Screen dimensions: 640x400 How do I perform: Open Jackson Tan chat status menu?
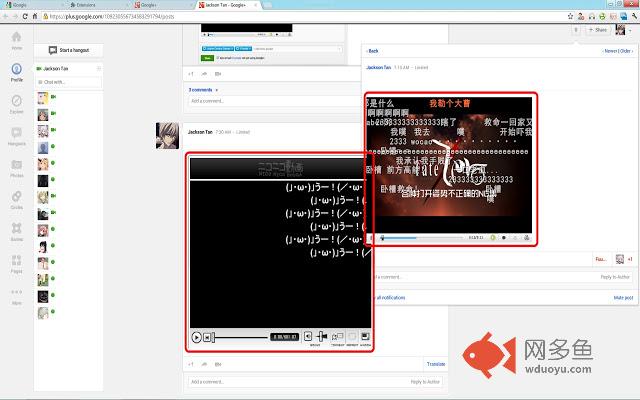98,69
